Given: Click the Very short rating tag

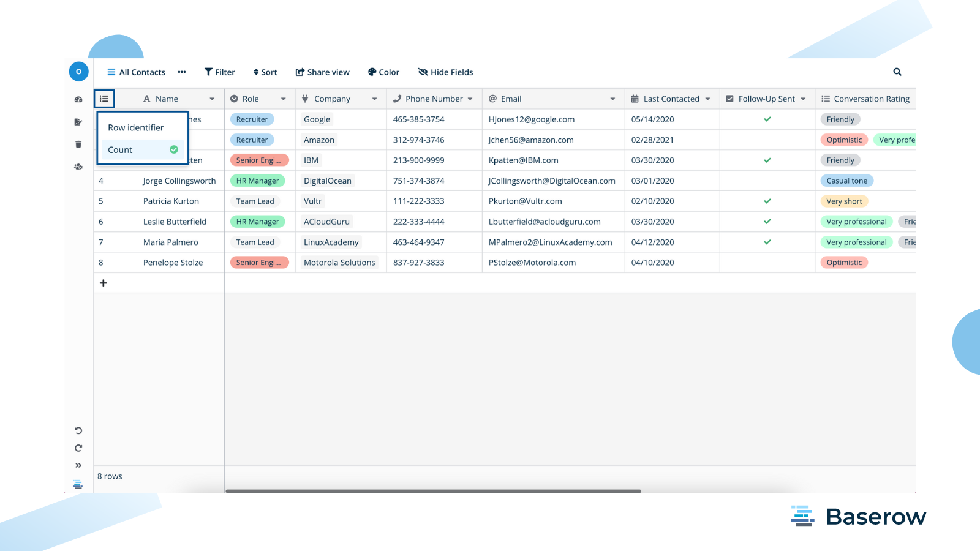Looking at the screenshot, I should 844,201.
